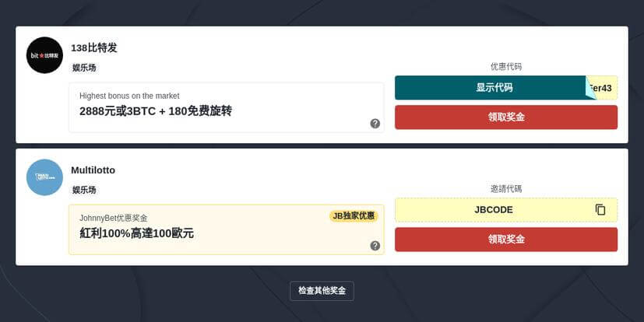Click the question mark icon in 2888元 bonus box
Screen dimensions: 644x322
pos(375,123)
